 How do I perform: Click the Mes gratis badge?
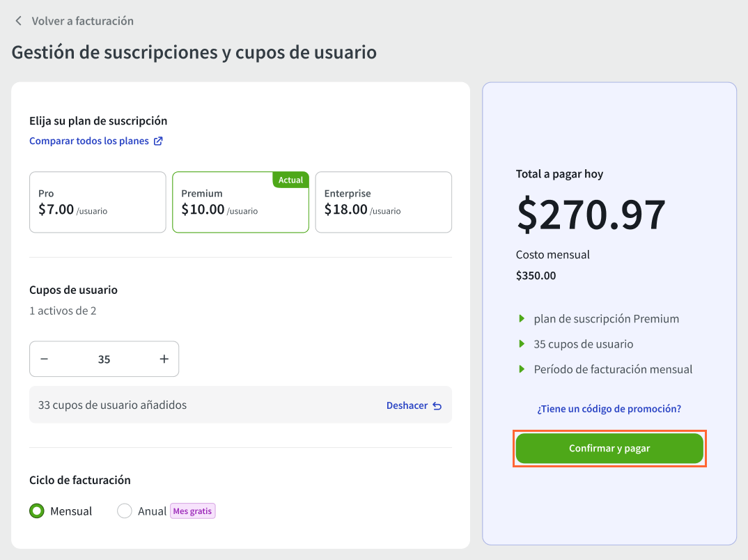pos(193,511)
